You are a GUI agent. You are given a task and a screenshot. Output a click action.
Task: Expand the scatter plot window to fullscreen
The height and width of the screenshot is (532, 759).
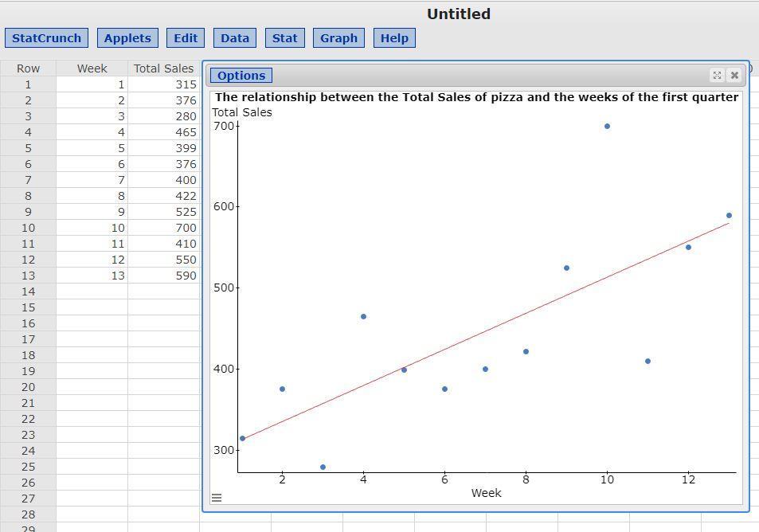pos(717,75)
